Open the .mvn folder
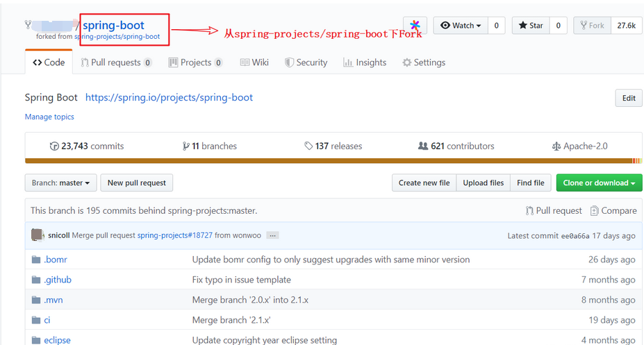644x345 pixels. [x=53, y=300]
